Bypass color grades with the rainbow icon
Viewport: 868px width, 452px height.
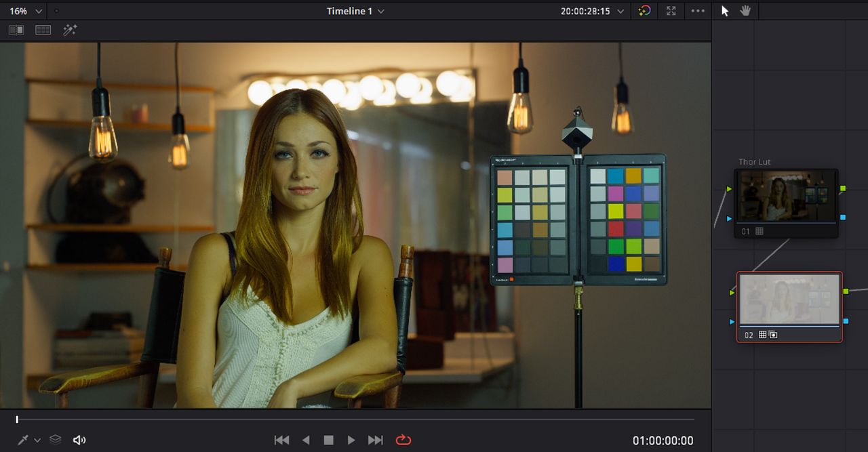644,11
